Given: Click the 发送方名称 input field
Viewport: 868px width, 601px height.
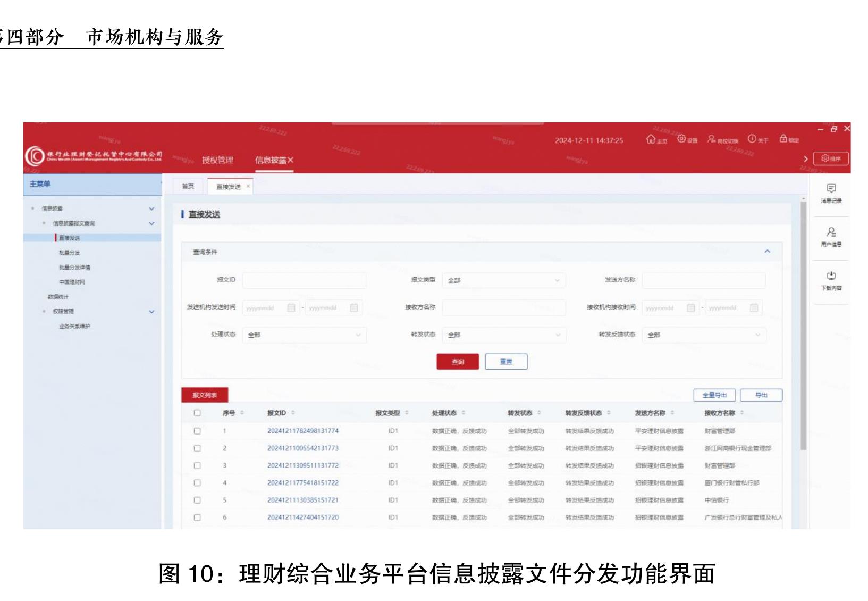Looking at the screenshot, I should 704,280.
